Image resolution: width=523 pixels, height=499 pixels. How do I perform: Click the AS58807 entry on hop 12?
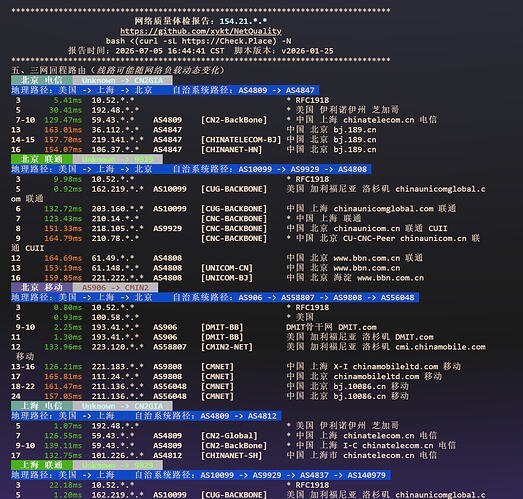[x=170, y=347]
